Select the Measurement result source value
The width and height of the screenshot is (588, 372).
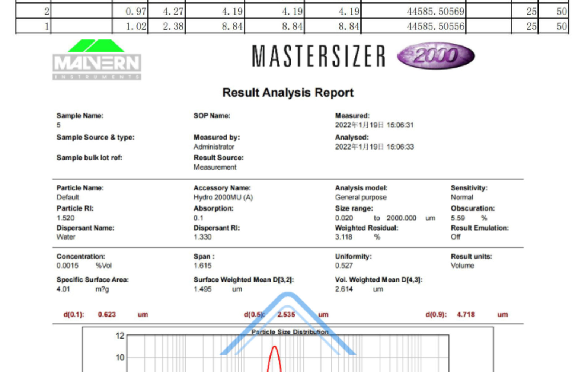pyautogui.click(x=215, y=167)
